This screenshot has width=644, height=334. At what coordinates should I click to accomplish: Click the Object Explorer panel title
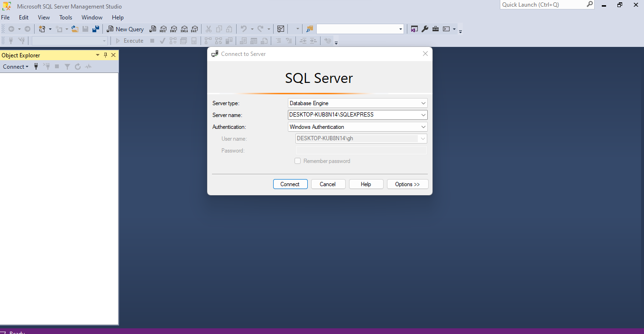click(21, 55)
